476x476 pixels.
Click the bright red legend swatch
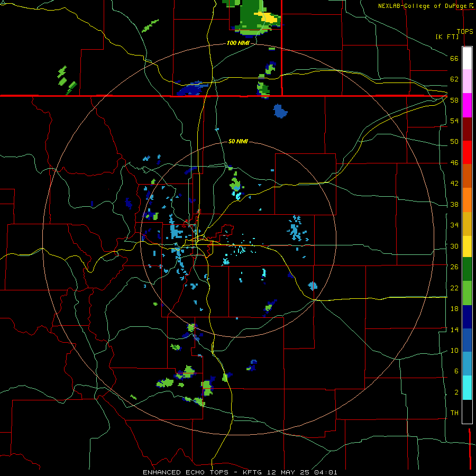467,152
